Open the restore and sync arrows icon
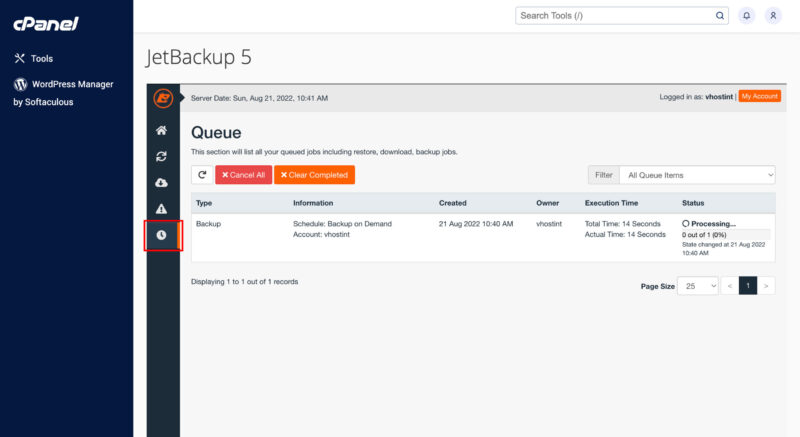This screenshot has height=437, width=800. pos(161,157)
